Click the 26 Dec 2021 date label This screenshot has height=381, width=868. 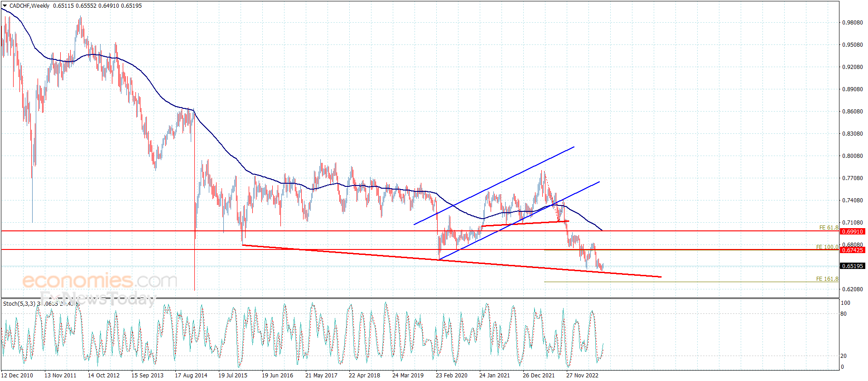[538, 375]
